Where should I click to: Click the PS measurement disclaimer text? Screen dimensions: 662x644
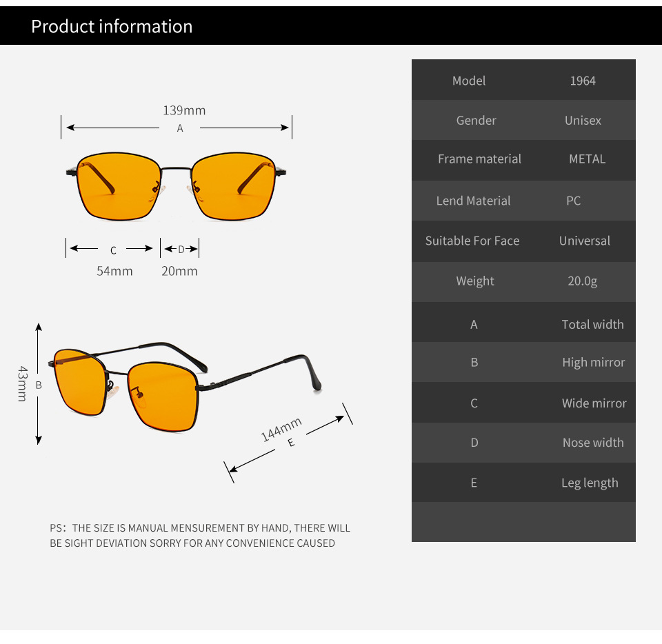coord(200,536)
